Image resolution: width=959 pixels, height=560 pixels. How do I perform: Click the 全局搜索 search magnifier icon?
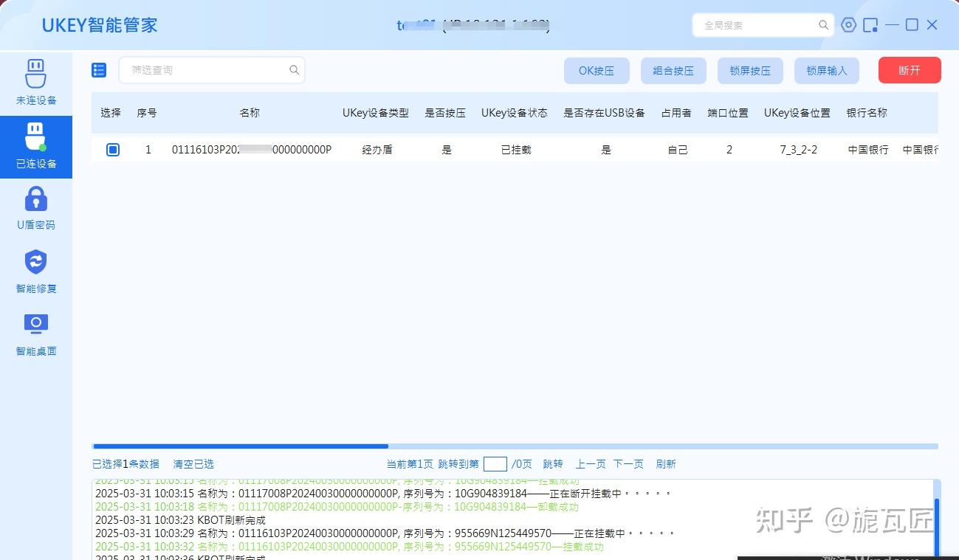823,24
